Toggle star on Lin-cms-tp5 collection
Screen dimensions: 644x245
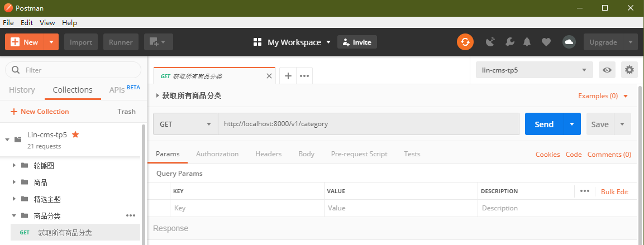75,134
